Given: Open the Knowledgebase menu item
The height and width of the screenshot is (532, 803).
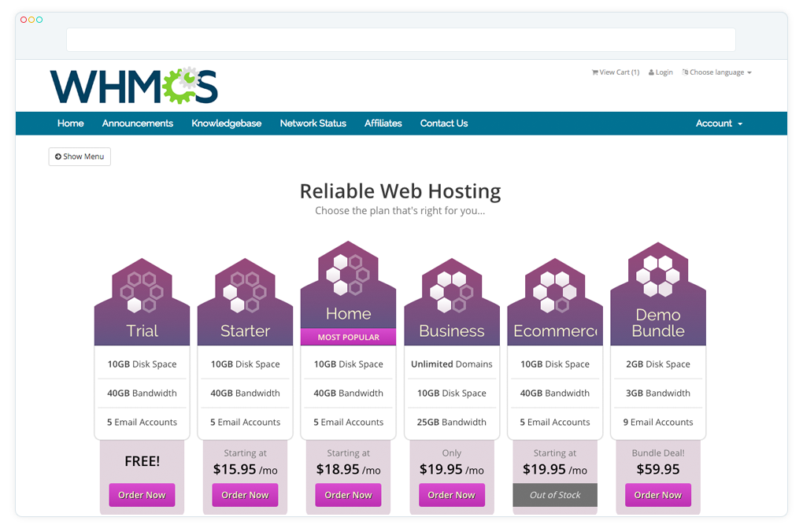Looking at the screenshot, I should (227, 124).
